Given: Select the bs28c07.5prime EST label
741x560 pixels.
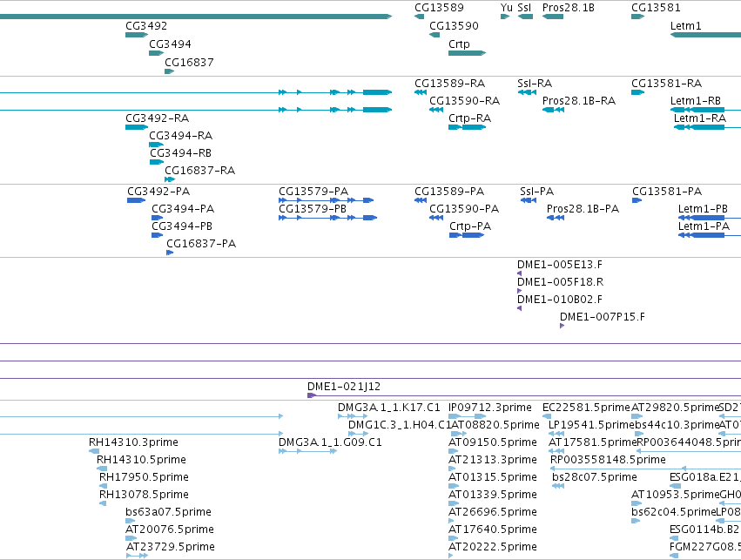Looking at the screenshot, I should click(x=595, y=477).
